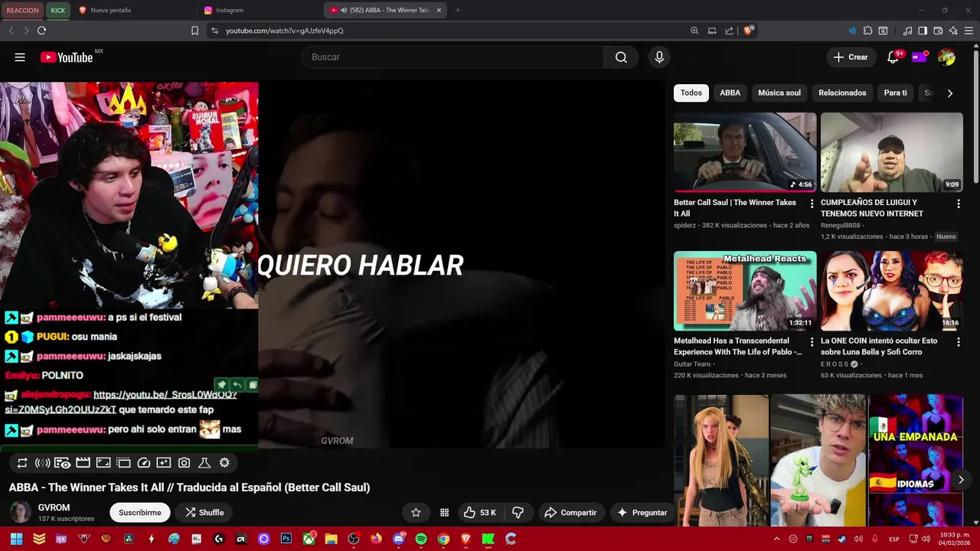The height and width of the screenshot is (551, 980).
Task: Open options menu for La ONE COIN video
Action: (959, 342)
